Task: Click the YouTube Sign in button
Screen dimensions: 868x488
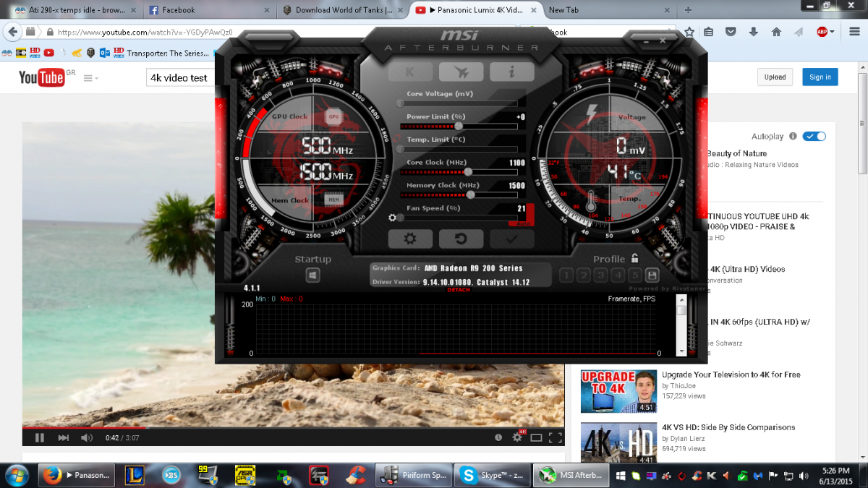Action: [820, 77]
